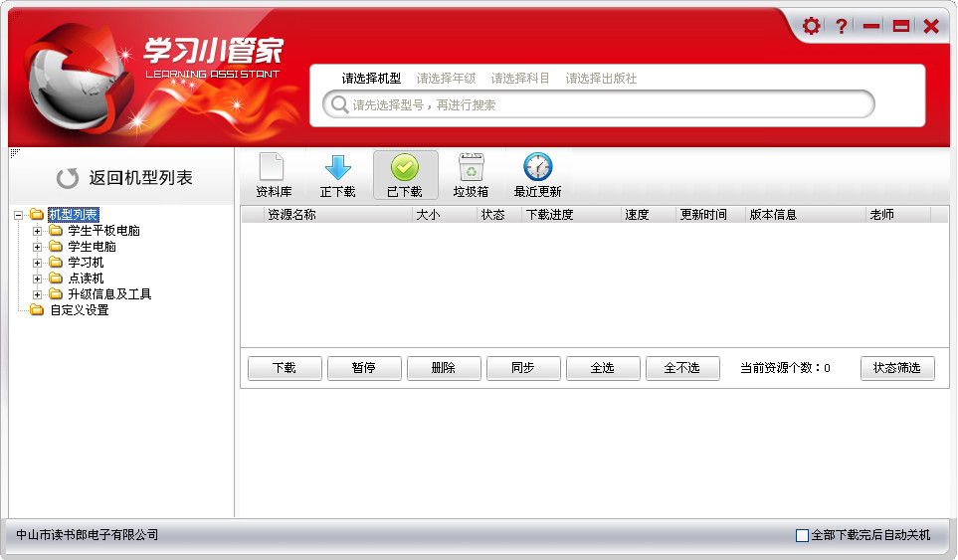The height and width of the screenshot is (560, 958).
Task: Open the 请选择科目 subject selector
Action: pyautogui.click(x=520, y=79)
